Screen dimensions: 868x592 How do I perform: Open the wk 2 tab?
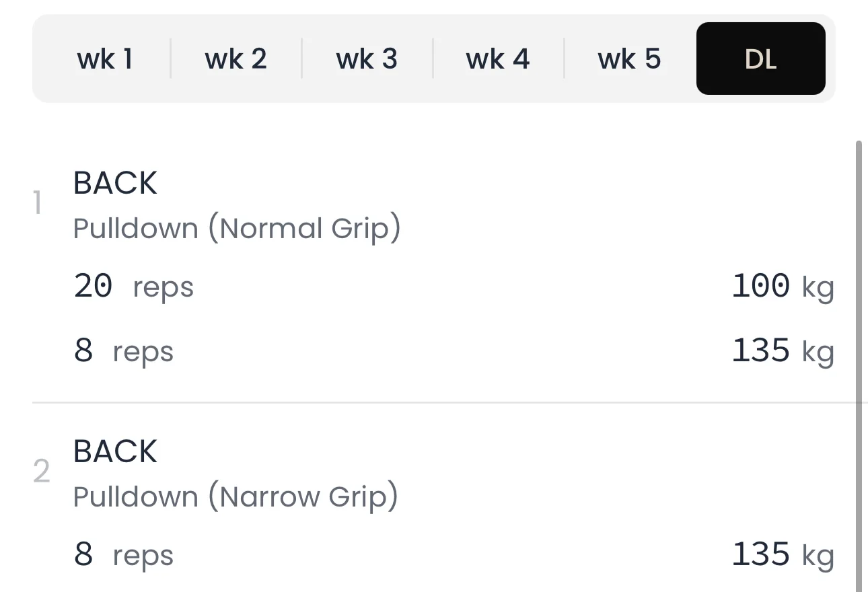236,59
